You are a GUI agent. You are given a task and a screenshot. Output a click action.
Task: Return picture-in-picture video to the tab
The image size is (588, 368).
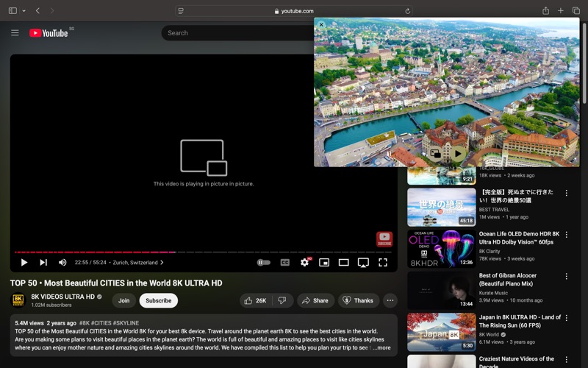pos(436,154)
